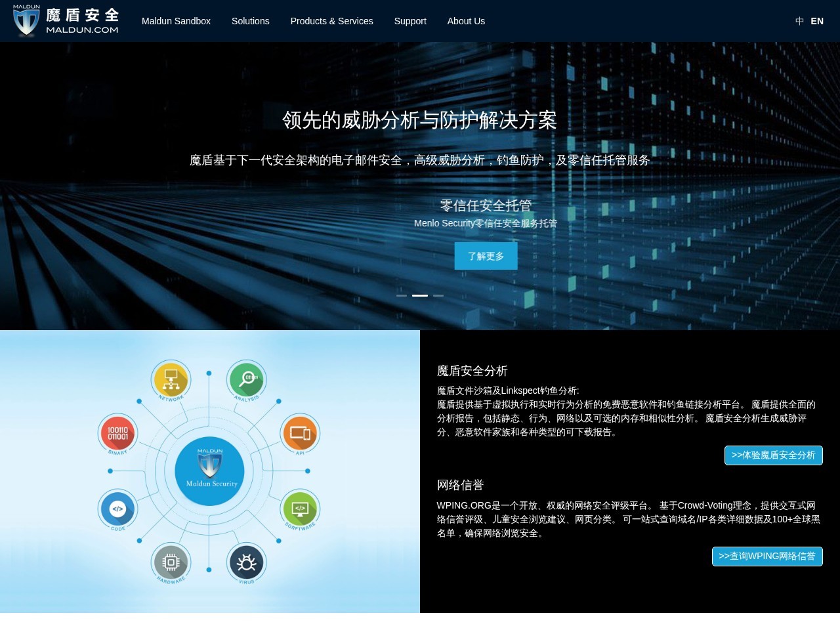Click the blue Code icon
Screen dimensions: 840x630
[118, 509]
